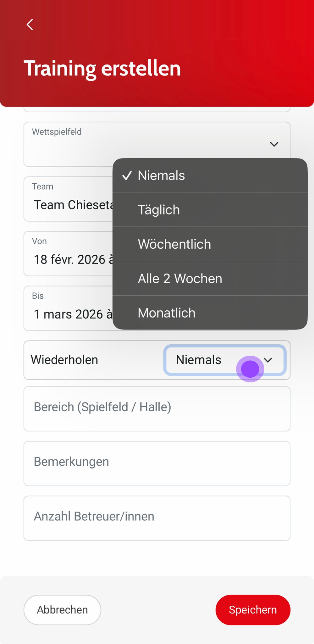Open the Wiederholen dropdown chevron
Screen dimensions: 314x644
coord(268,360)
